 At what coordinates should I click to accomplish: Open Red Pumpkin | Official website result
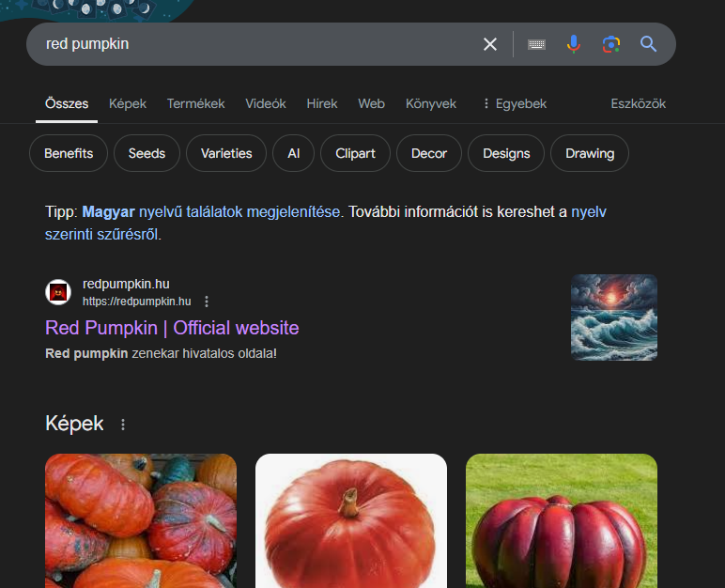click(x=172, y=328)
